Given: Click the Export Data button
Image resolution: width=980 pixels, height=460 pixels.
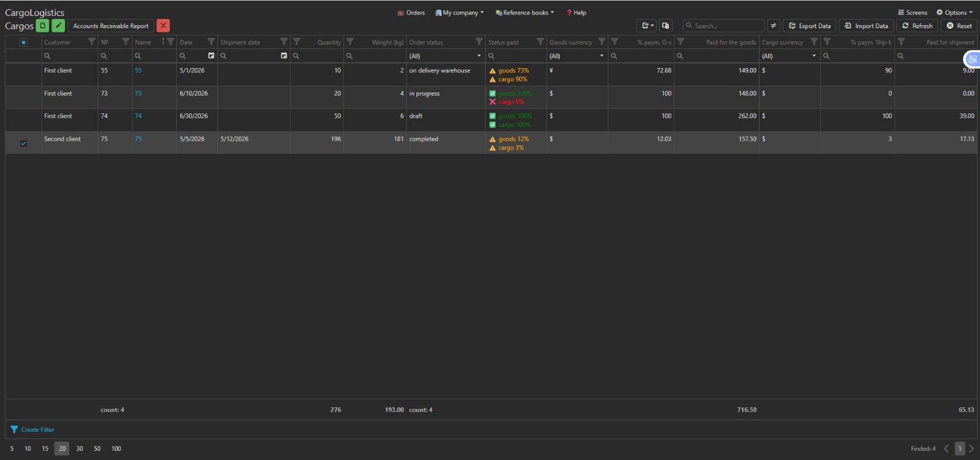Looking at the screenshot, I should pos(810,26).
